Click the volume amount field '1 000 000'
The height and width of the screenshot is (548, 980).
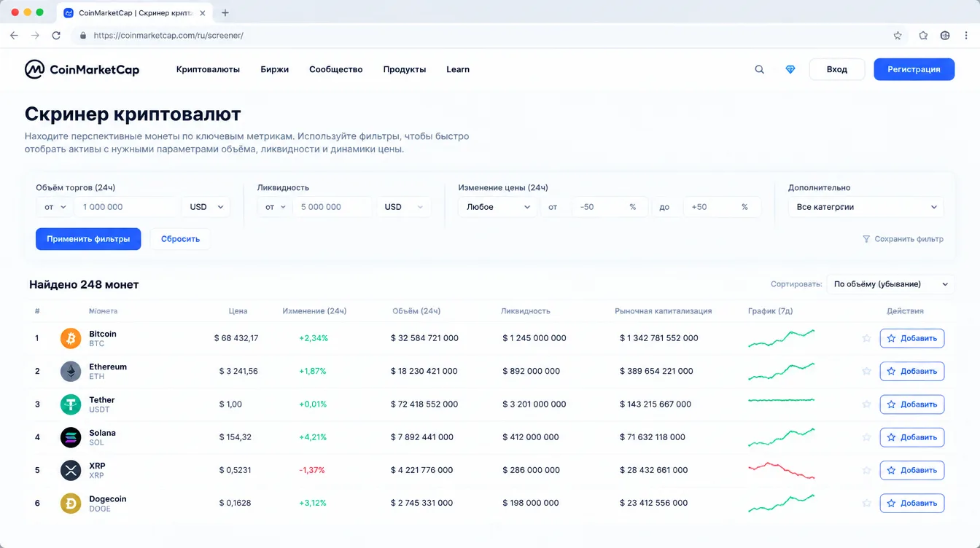(126, 207)
